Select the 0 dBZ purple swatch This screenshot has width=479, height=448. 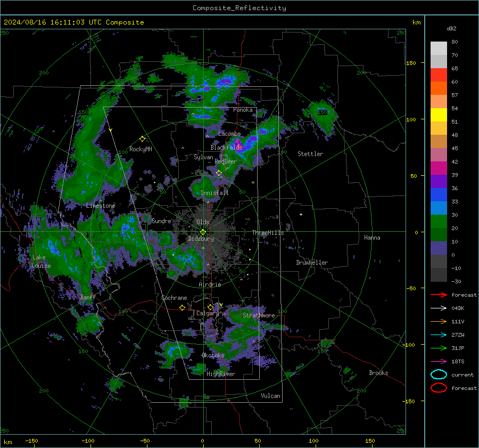[439, 248]
